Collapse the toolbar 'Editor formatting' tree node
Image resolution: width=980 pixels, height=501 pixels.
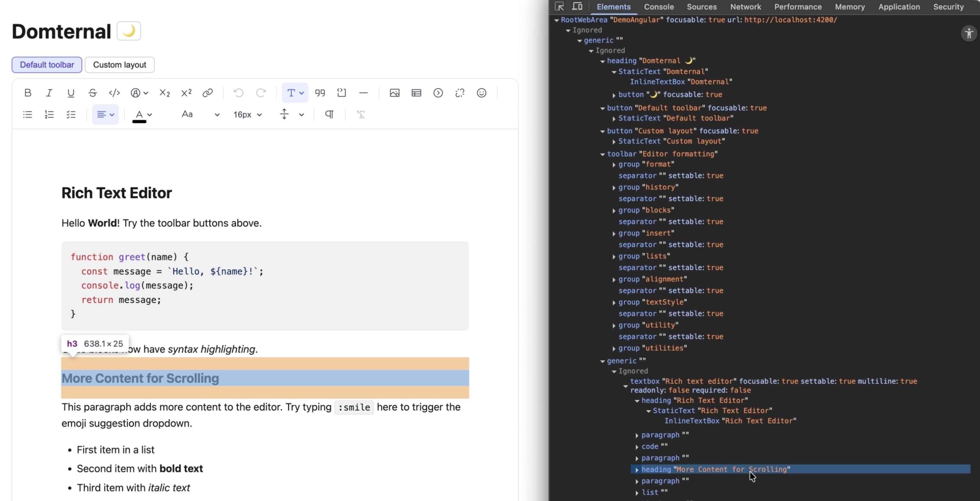click(x=602, y=154)
